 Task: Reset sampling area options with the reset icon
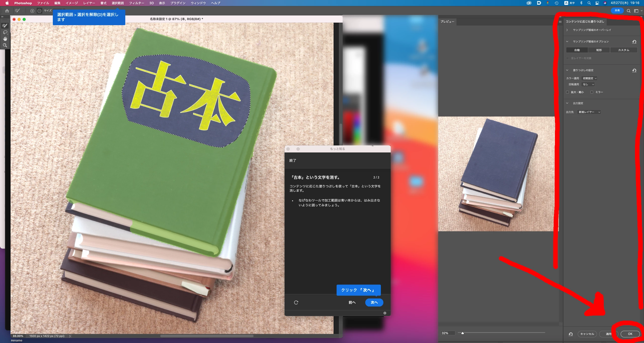(634, 42)
